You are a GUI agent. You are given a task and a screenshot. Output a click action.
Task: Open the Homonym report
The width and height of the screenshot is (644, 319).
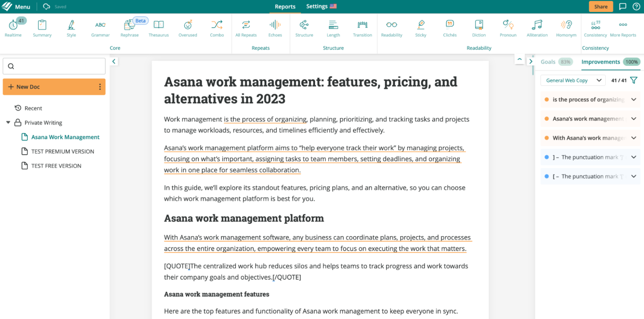click(x=566, y=28)
